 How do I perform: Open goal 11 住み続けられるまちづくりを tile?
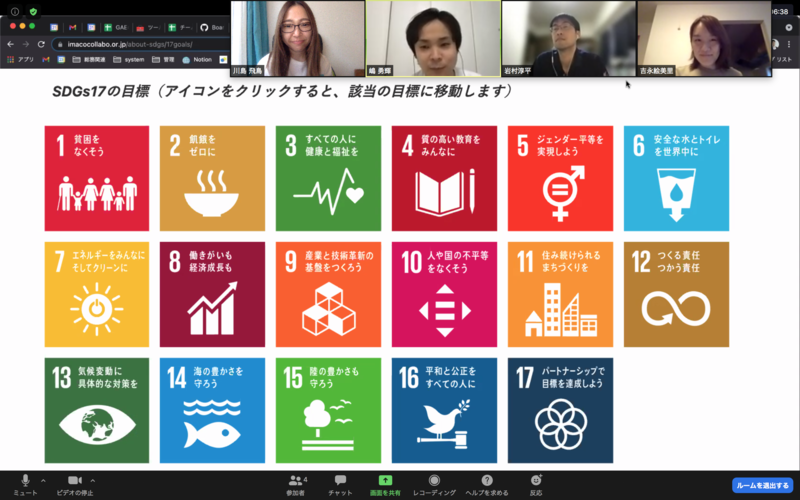[x=560, y=294]
